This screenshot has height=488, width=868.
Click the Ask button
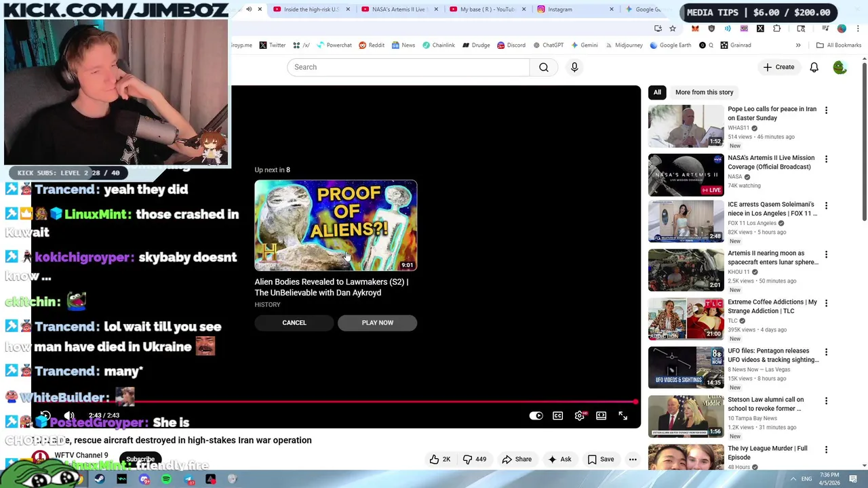click(559, 459)
